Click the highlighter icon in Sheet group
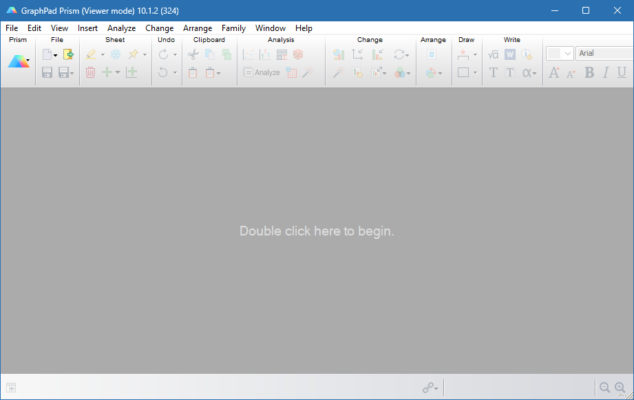The height and width of the screenshot is (400, 634). [x=91, y=54]
